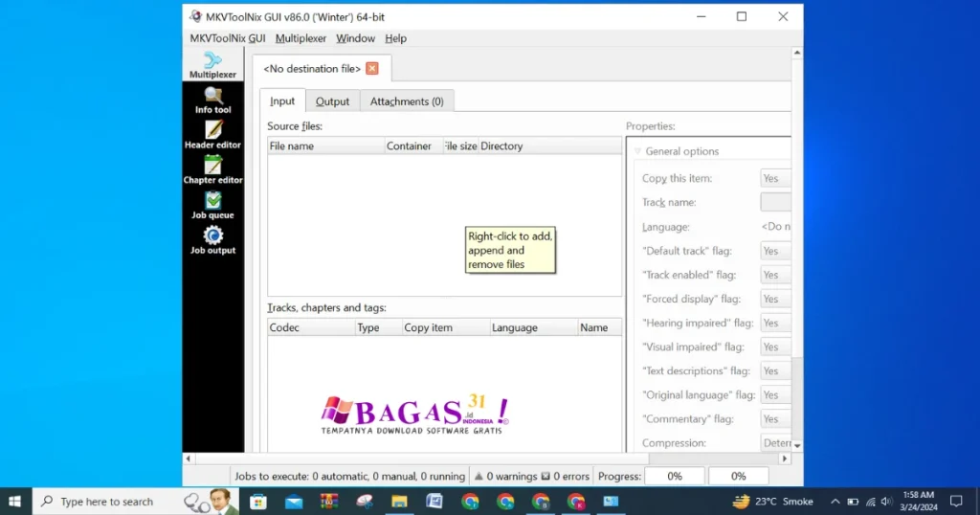Close the No destination file tab

coord(372,69)
